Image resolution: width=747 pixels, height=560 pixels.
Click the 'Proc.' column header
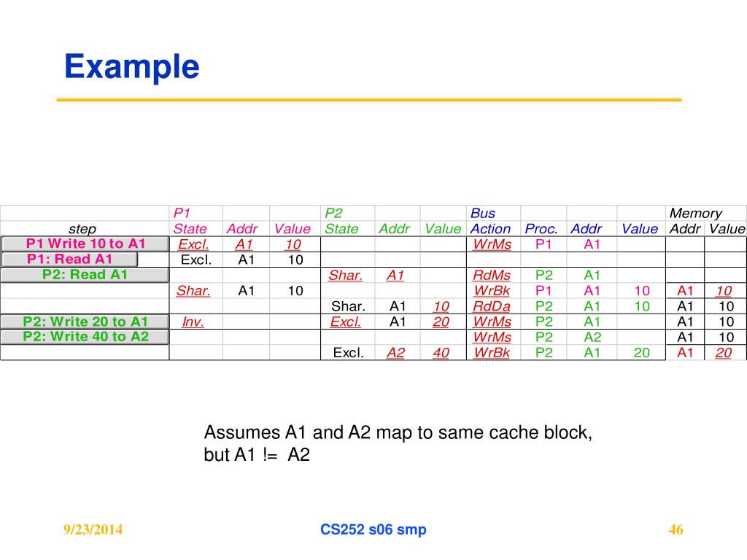point(541,229)
